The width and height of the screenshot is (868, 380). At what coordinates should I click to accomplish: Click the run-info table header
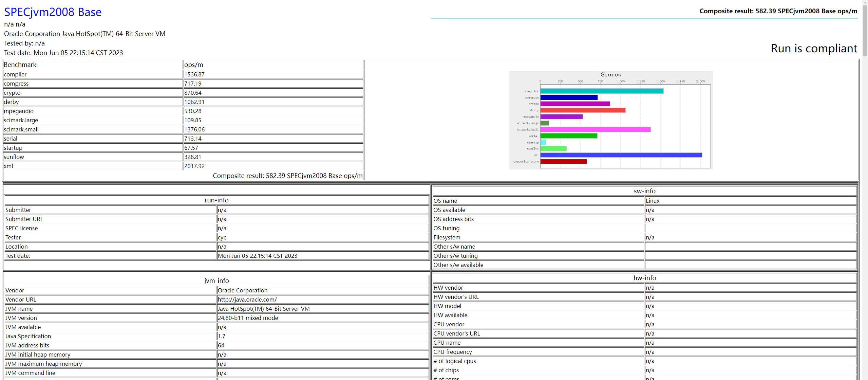coord(216,200)
